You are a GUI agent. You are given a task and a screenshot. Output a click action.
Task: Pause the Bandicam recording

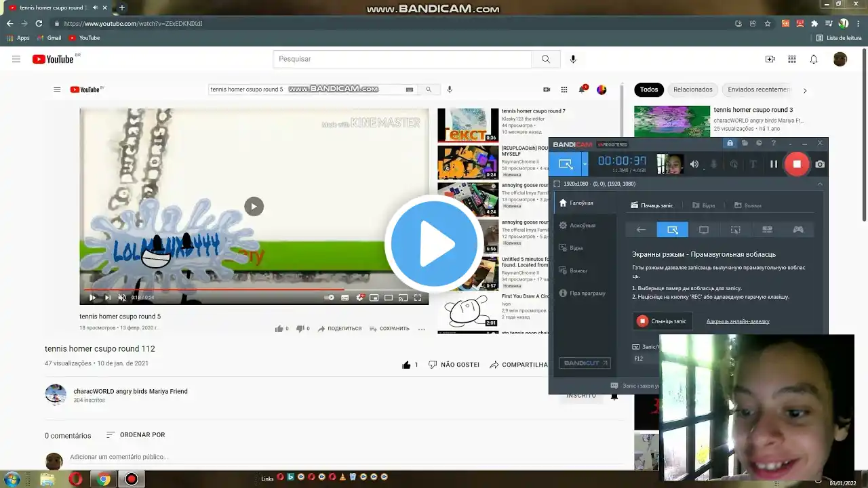click(774, 164)
